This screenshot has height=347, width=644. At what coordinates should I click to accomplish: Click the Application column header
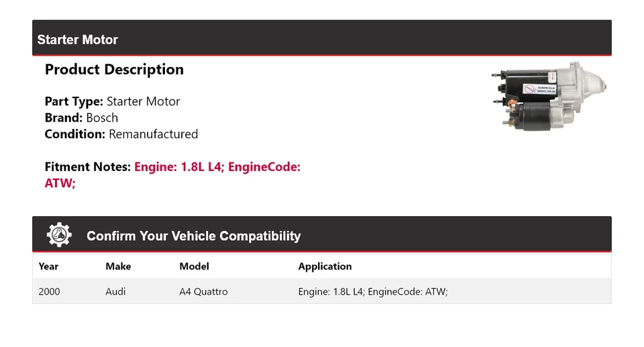[x=325, y=266]
